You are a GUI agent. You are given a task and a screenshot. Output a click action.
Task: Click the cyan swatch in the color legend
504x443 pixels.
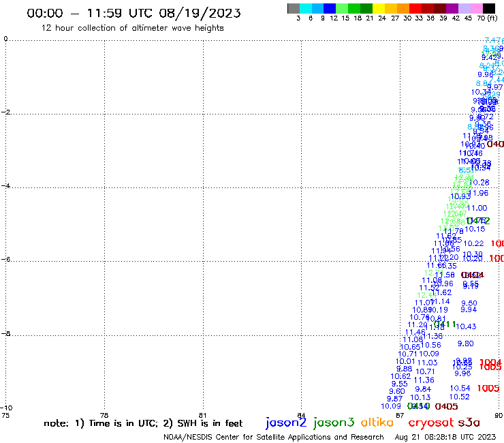(306, 8)
